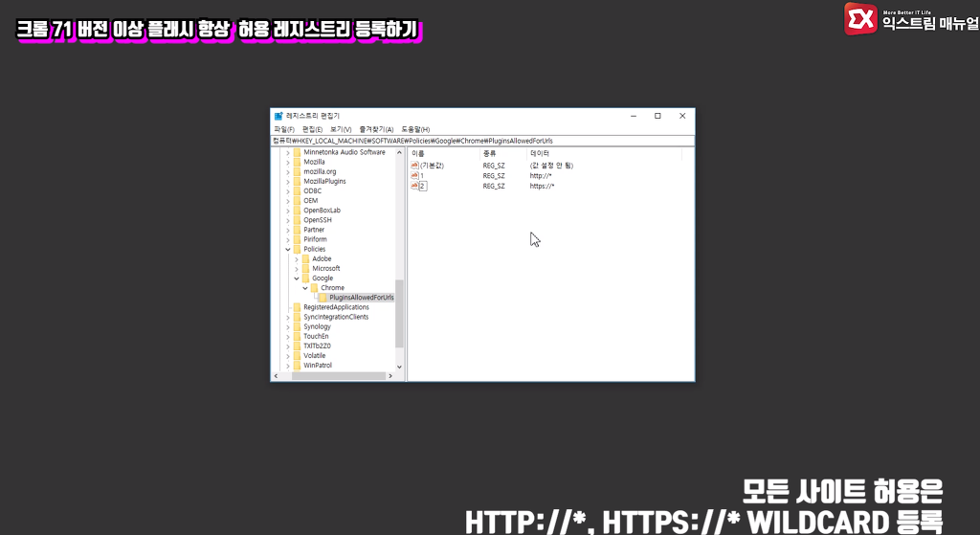Click the Mozilla folder icon

[298, 162]
